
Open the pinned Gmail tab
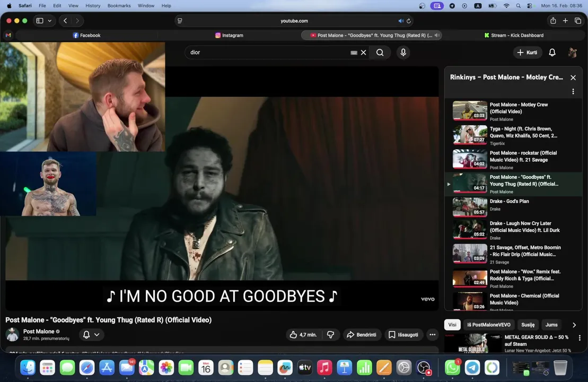[8, 35]
